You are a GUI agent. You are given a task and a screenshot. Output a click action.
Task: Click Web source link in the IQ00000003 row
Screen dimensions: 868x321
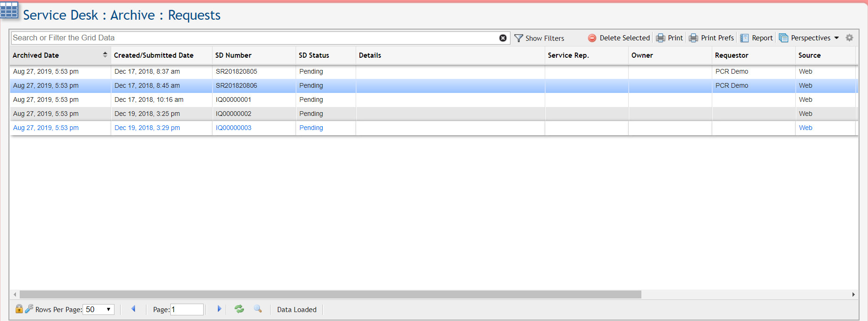coord(805,128)
